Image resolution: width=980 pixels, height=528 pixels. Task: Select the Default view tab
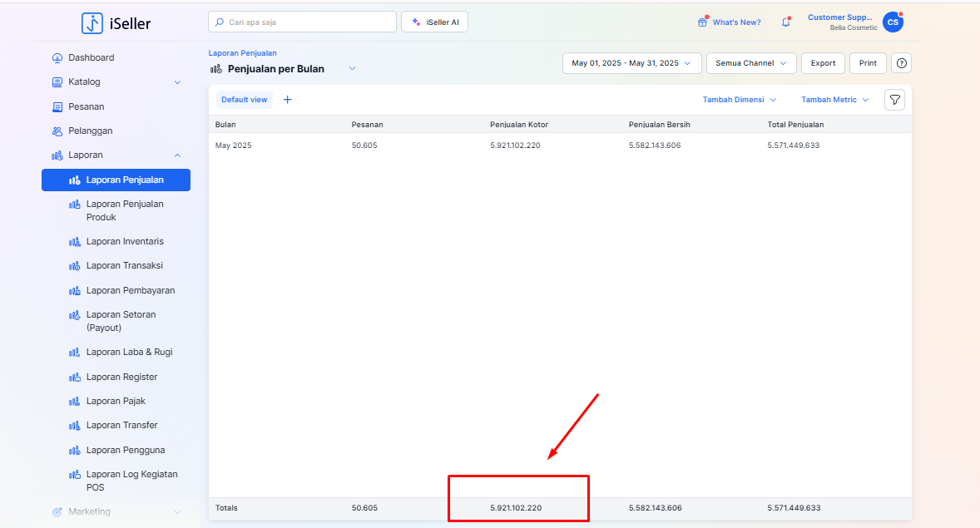point(245,100)
